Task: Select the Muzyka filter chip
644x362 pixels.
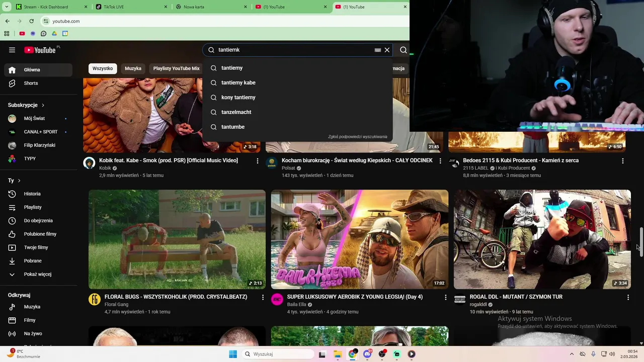Action: (133, 68)
